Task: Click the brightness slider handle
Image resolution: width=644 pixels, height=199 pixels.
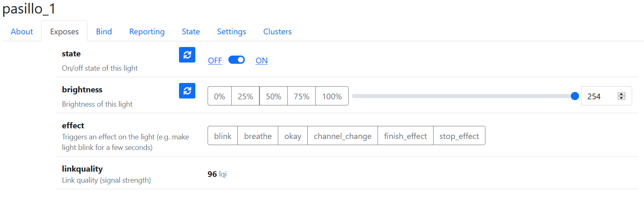Action: pyautogui.click(x=575, y=96)
